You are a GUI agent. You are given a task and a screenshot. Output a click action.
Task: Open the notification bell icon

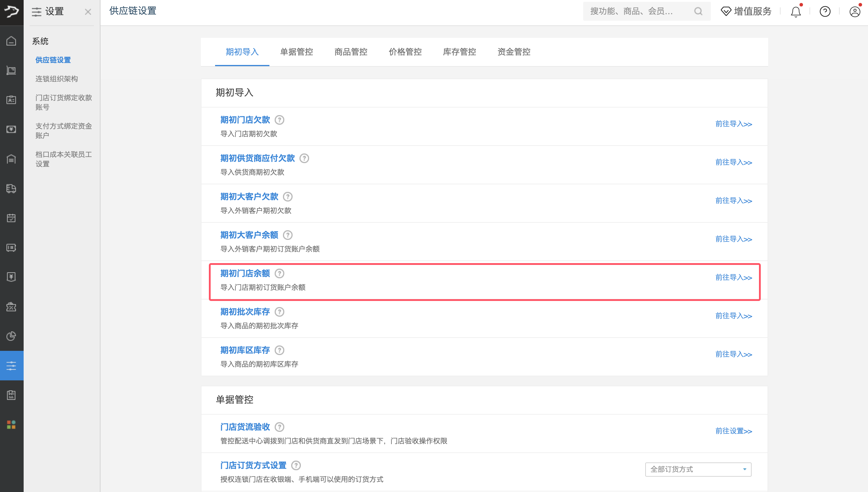(796, 12)
